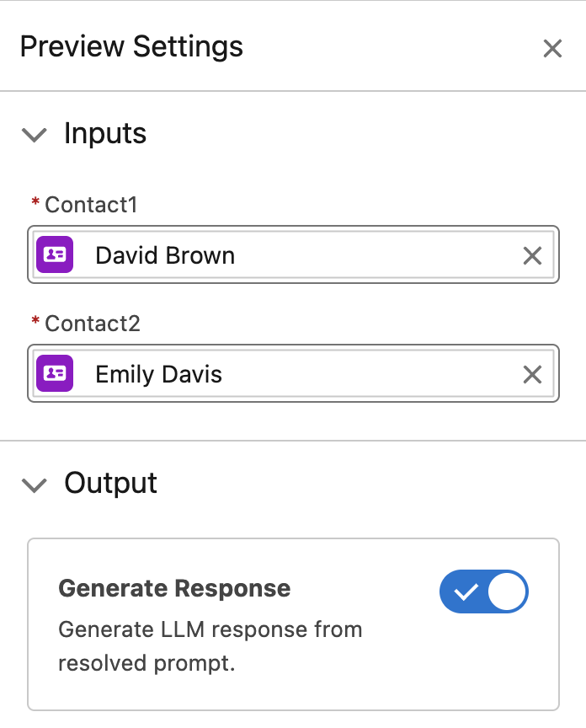Collapse the Inputs section chevron
The height and width of the screenshot is (728, 586).
[35, 135]
